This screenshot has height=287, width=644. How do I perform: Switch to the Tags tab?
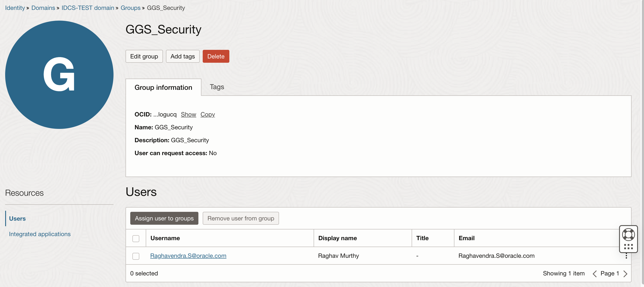click(x=216, y=87)
